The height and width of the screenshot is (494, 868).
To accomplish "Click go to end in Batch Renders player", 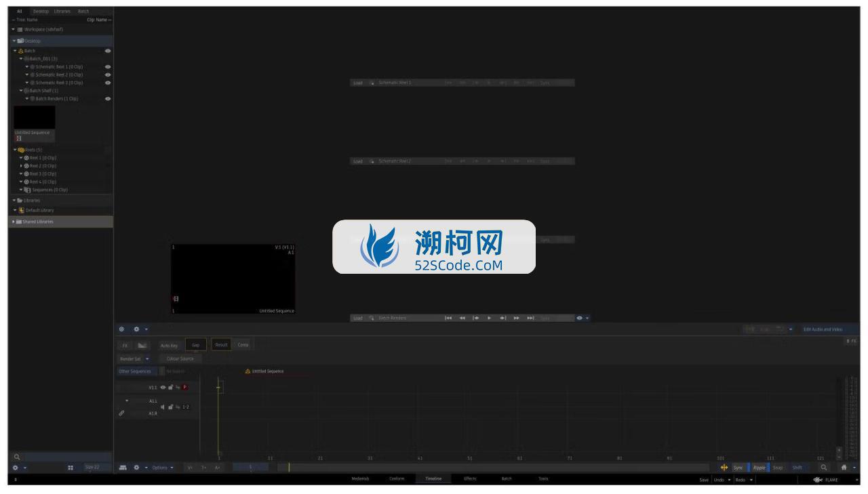I will 531,317.
